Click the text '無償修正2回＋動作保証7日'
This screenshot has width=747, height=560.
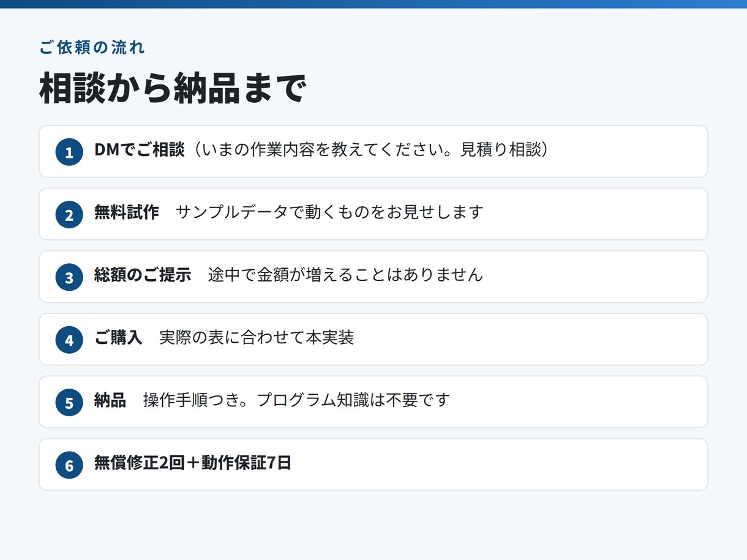[193, 463]
